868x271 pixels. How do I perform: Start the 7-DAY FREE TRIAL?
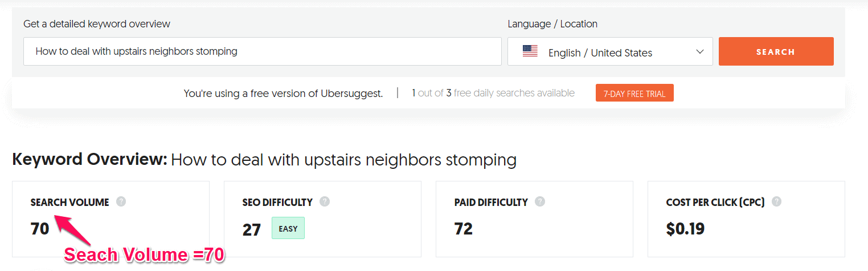tap(634, 93)
